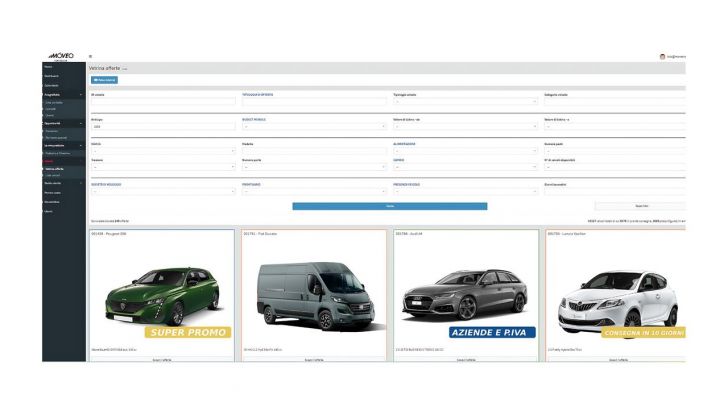Click the reset filters button on the right

click(x=641, y=206)
